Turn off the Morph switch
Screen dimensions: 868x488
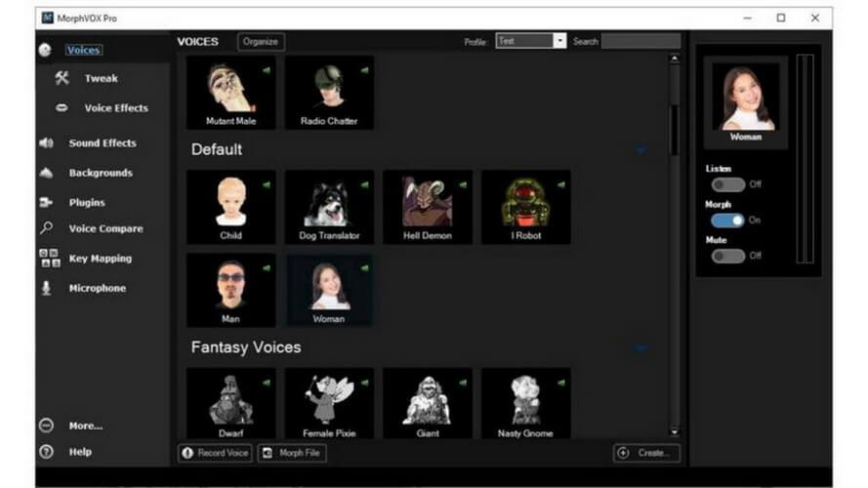pyautogui.click(x=728, y=221)
